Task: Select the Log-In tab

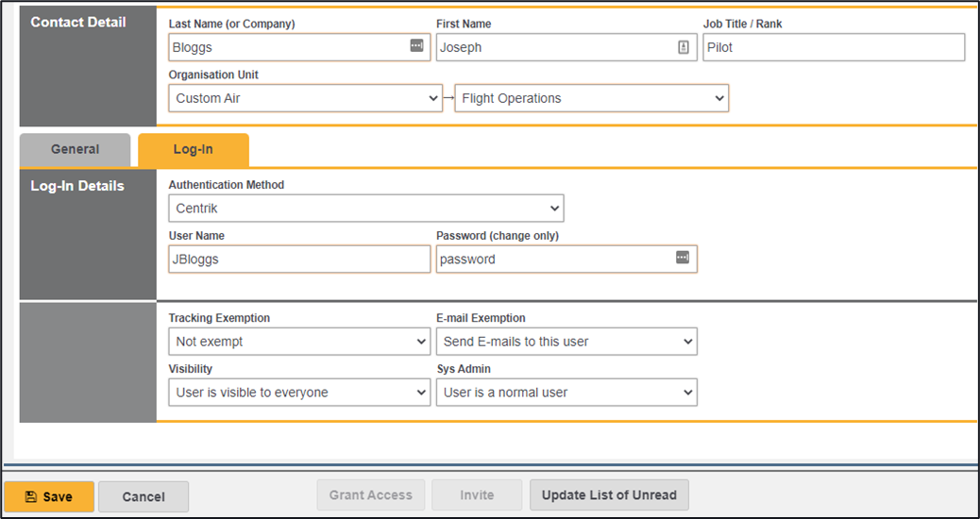Action: pyautogui.click(x=193, y=150)
